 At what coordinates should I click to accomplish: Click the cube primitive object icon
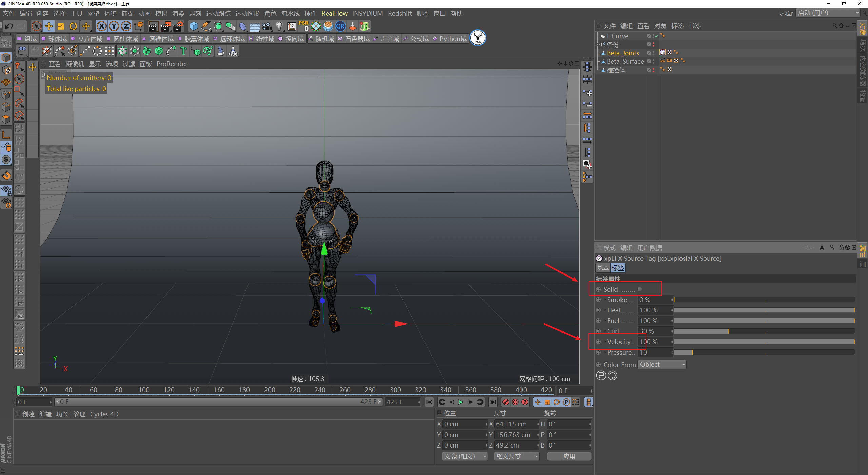[194, 26]
